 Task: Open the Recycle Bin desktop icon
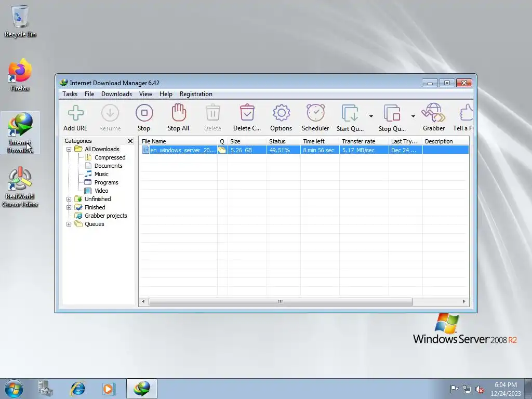click(x=20, y=21)
